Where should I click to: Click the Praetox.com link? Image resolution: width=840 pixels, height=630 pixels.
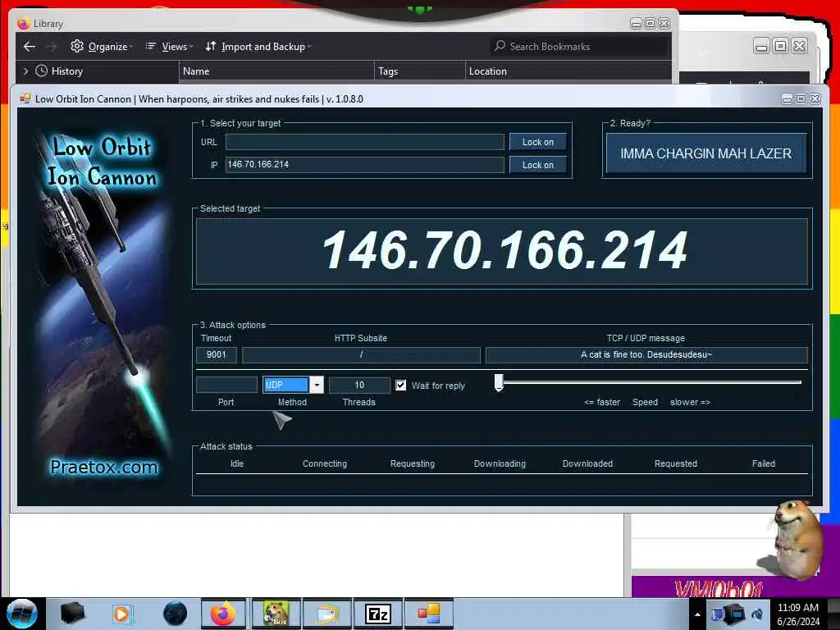104,467
